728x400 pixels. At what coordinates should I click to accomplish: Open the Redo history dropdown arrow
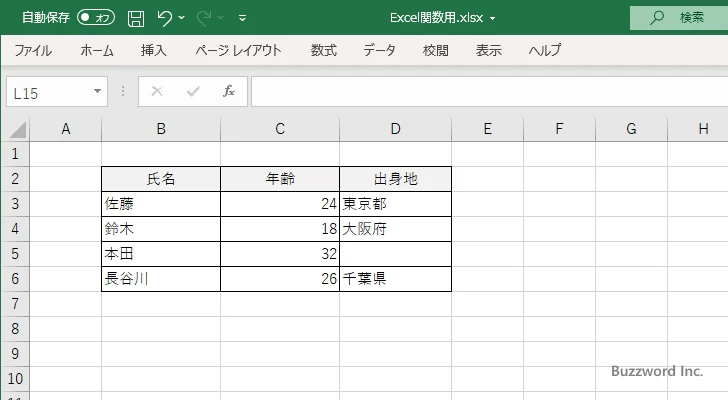click(221, 18)
